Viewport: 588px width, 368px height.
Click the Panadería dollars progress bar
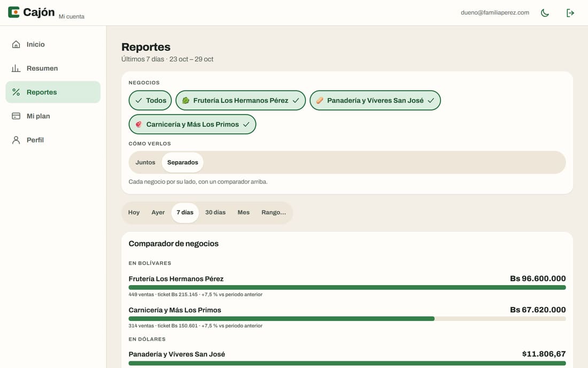click(347, 363)
